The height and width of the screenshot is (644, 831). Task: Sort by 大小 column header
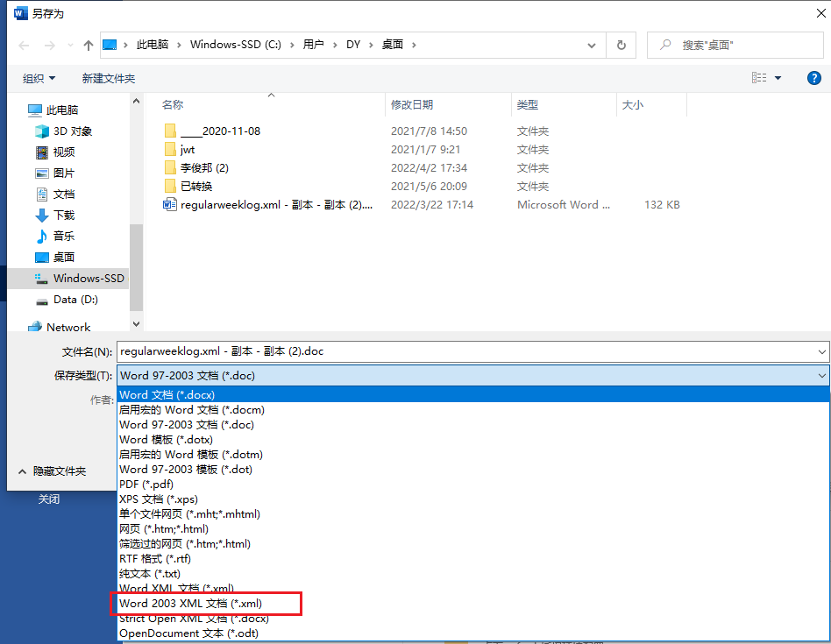point(632,105)
